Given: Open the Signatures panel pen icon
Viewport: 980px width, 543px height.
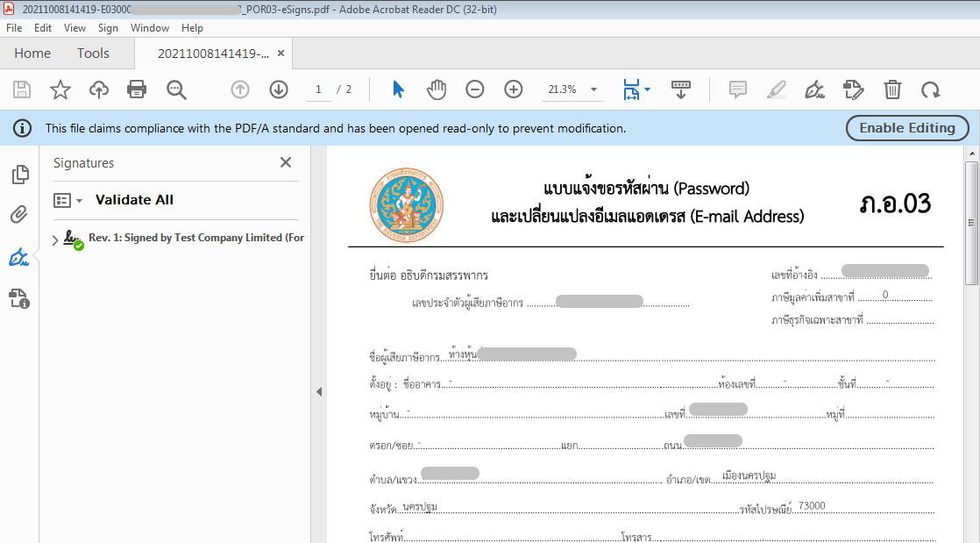Looking at the screenshot, I should coord(18,257).
